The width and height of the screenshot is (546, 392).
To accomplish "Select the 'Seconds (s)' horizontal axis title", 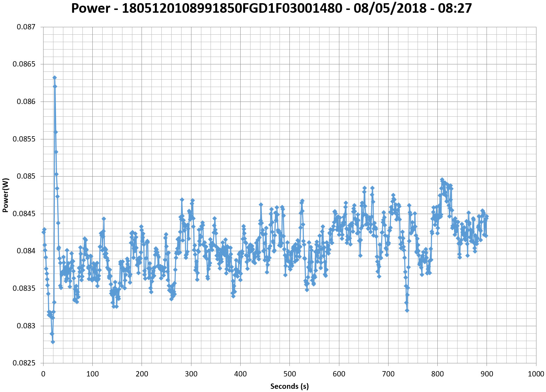I will (x=289, y=386).
